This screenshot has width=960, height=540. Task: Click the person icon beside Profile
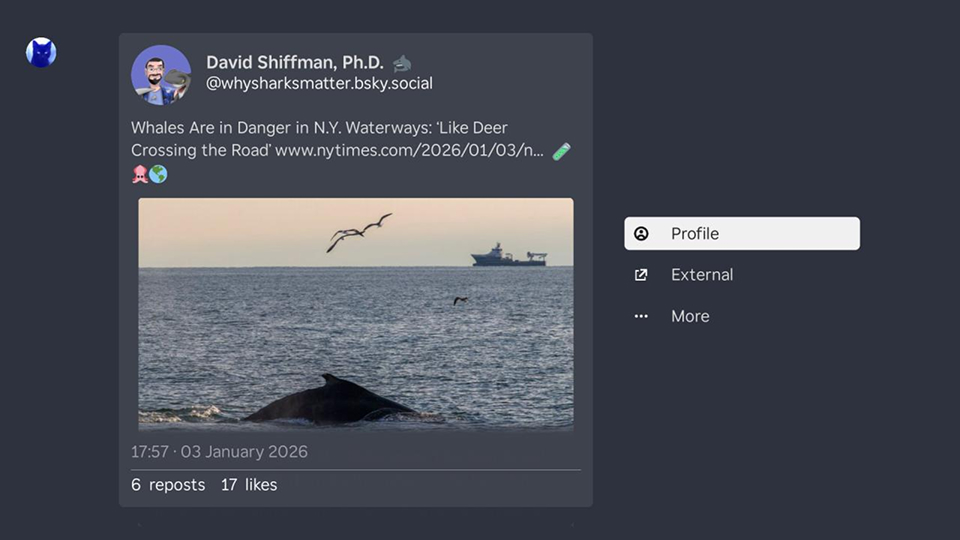pos(641,234)
